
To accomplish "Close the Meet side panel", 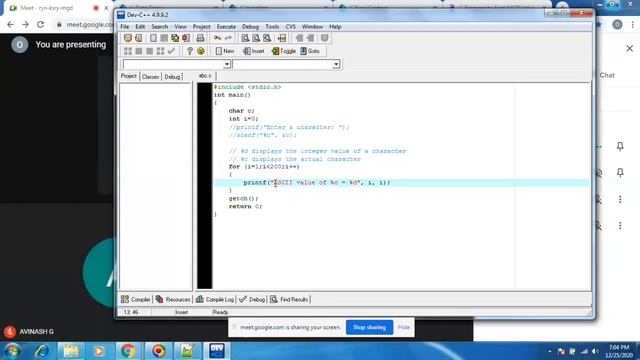I will coord(629,49).
